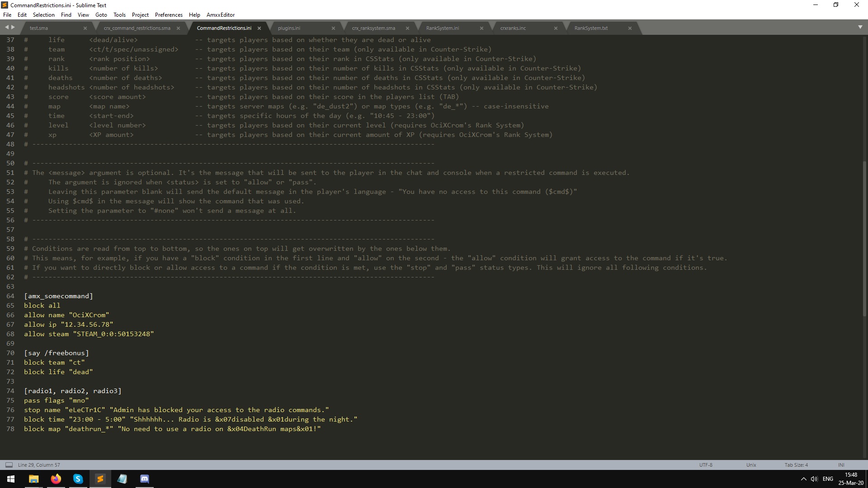This screenshot has width=868, height=488.
Task: Click the test.sma tab
Action: click(39, 28)
